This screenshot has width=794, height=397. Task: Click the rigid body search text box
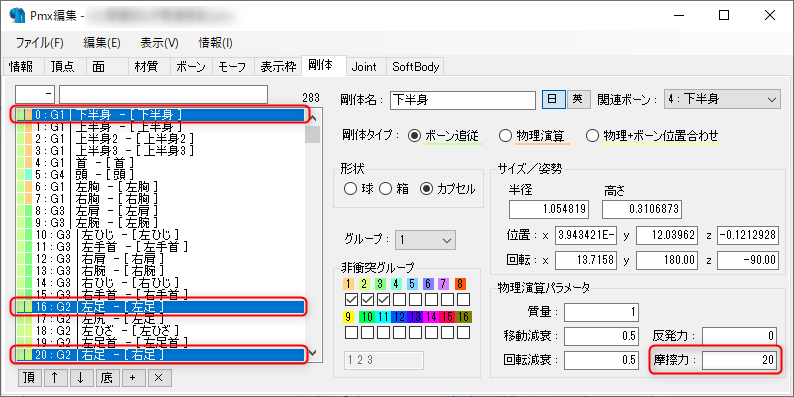coord(163,94)
